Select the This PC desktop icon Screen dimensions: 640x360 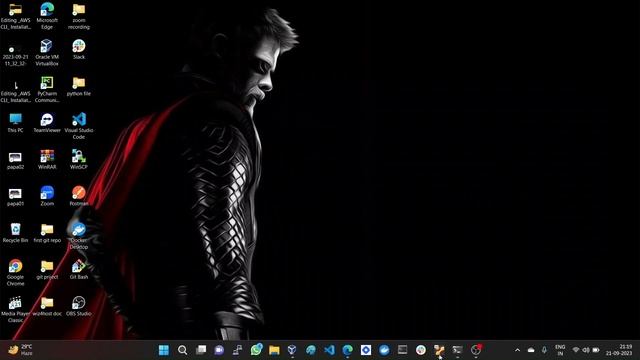coord(16,123)
